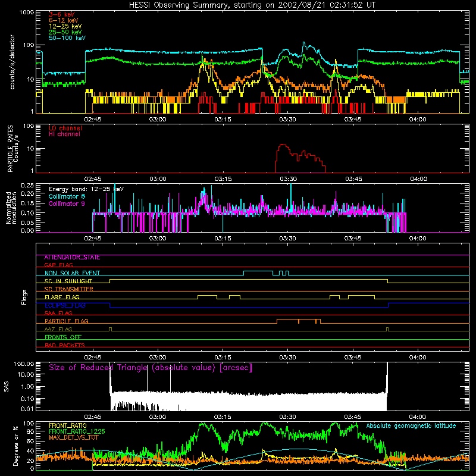Click the 0.01 tick on SAS axis

coord(27,409)
